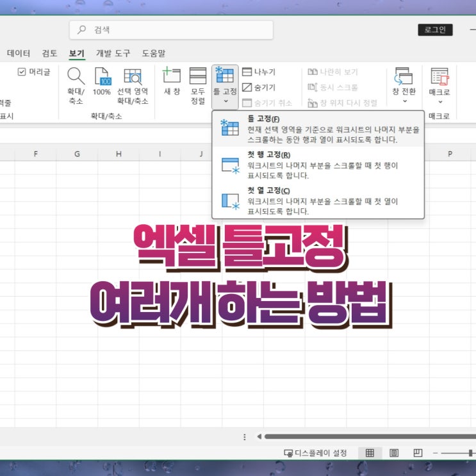Image resolution: width=476 pixels, height=476 pixels.
Task: Select column J header
Action: point(201,154)
